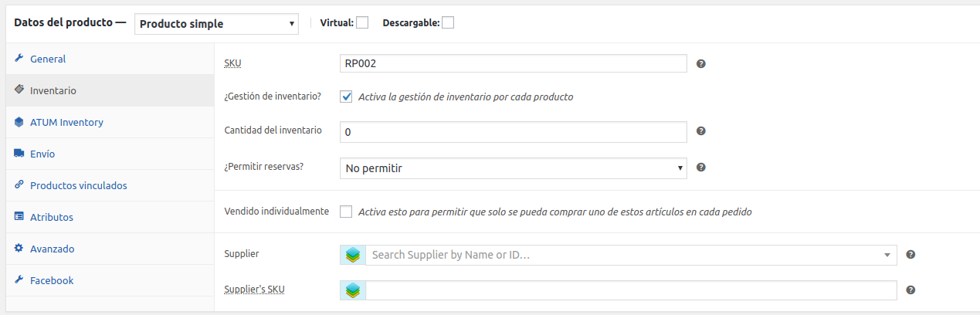The height and width of the screenshot is (315, 980).
Task: Check the Vendido individualmente checkbox
Action: click(346, 212)
